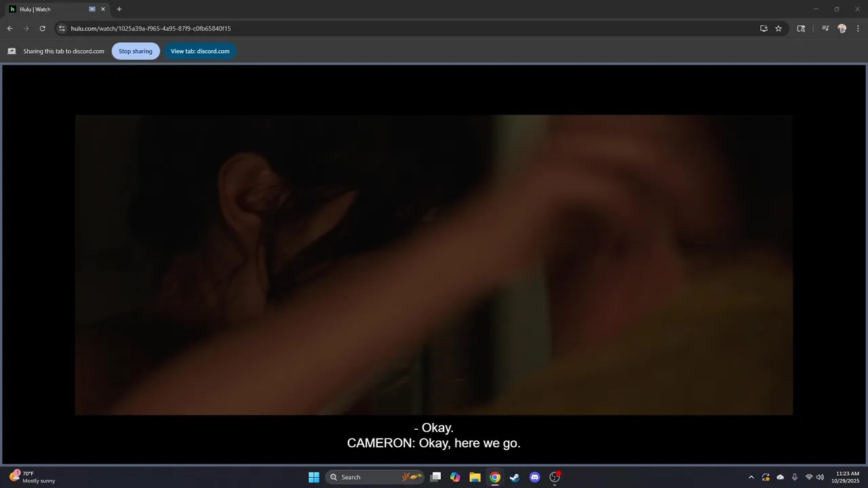Screen dimensions: 868x488
Task: Close the Hulu | Watch tab
Action: 103,9
